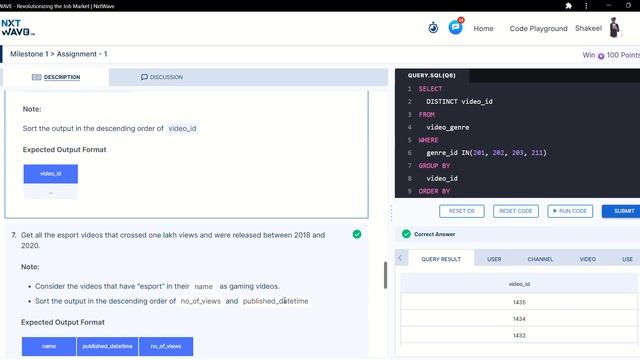Open the User table tab
This screenshot has width=640, height=360.
point(494,259)
